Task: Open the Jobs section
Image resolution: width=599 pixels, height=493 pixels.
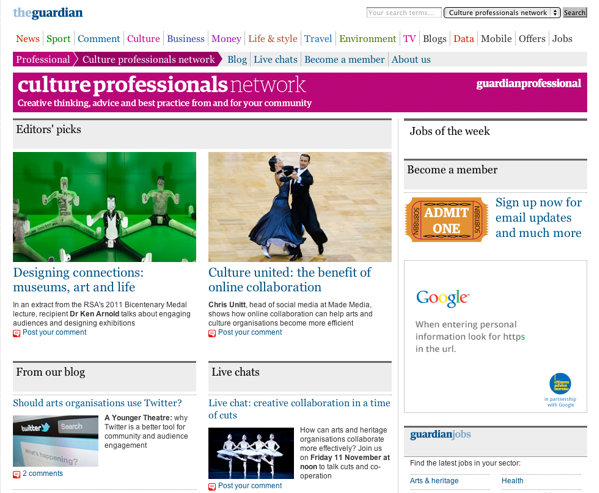Action: (562, 39)
